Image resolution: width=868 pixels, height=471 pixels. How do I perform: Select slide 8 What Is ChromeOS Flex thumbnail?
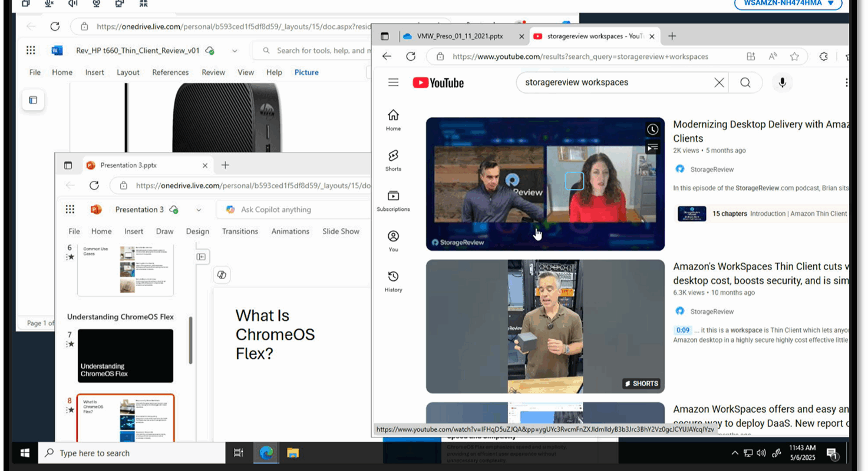[x=126, y=418]
